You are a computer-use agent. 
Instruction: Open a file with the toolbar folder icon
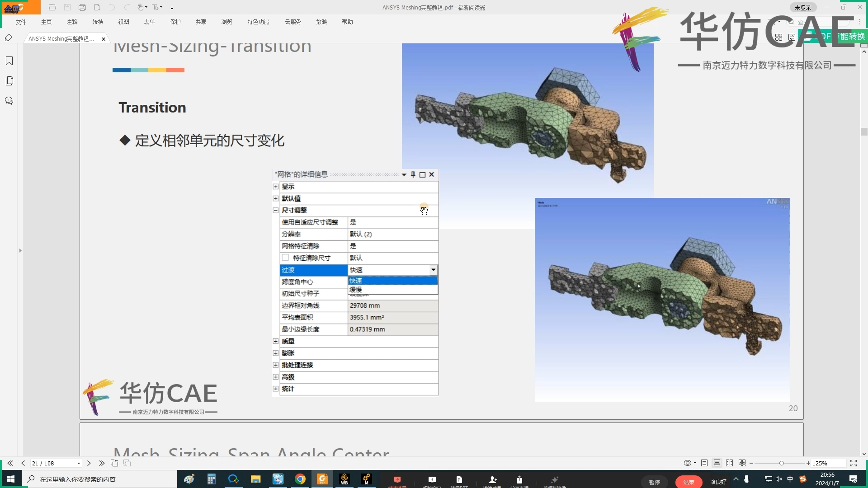[x=52, y=7]
